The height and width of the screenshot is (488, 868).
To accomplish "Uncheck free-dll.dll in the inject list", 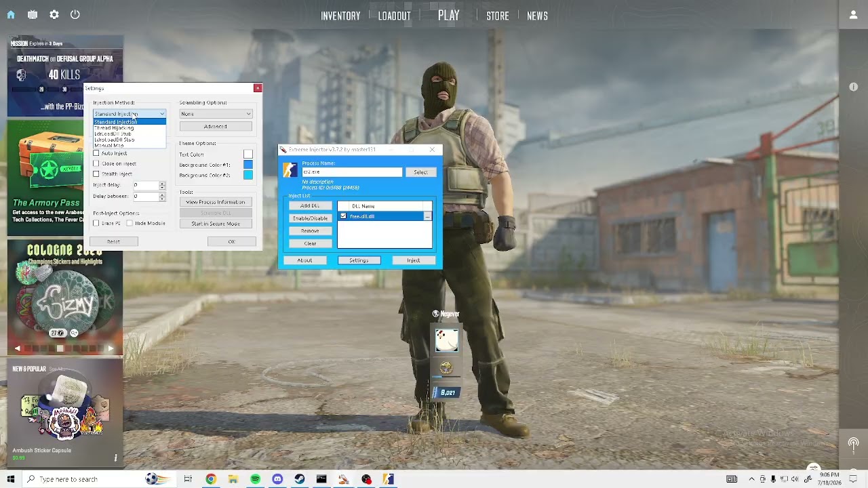I will (x=343, y=216).
